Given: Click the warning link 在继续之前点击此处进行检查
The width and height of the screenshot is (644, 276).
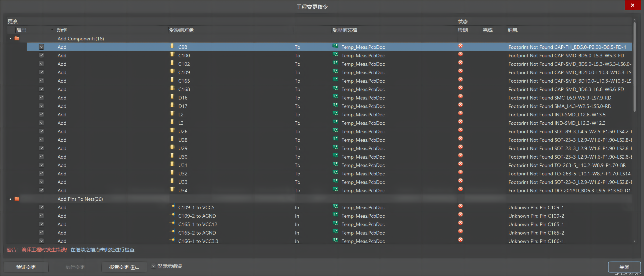Looking at the screenshot, I should click(x=103, y=250).
